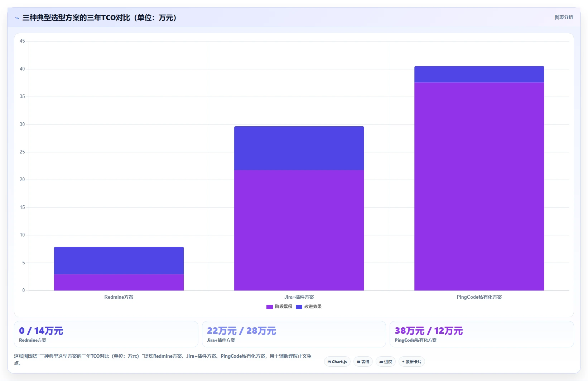Toggle the 改进效果 legend blue swatch

(x=299, y=307)
